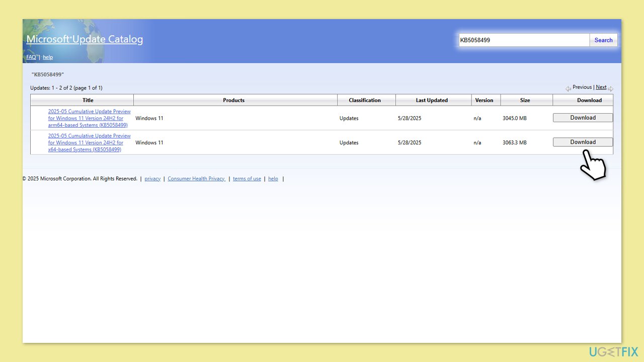Focus the KB5058499 search text box
The height and width of the screenshot is (362, 644).
coord(523,40)
